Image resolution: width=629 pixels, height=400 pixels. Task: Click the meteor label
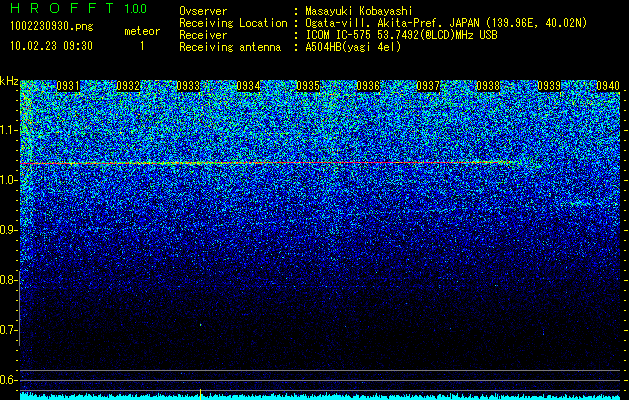pyautogui.click(x=142, y=31)
